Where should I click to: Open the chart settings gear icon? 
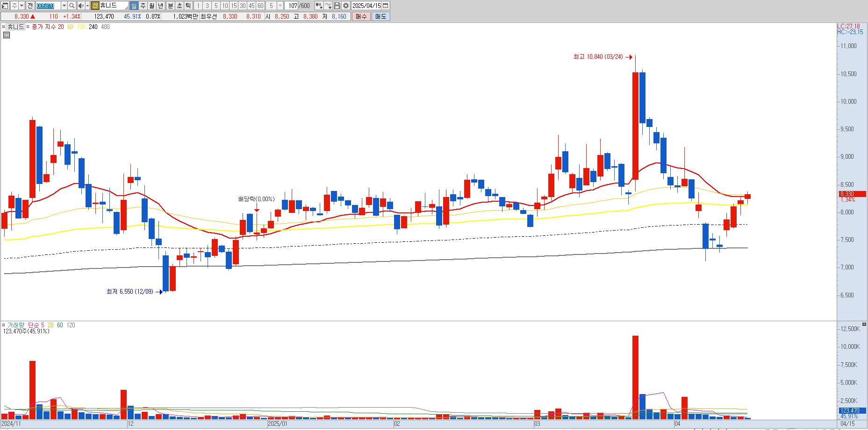tap(345, 6)
